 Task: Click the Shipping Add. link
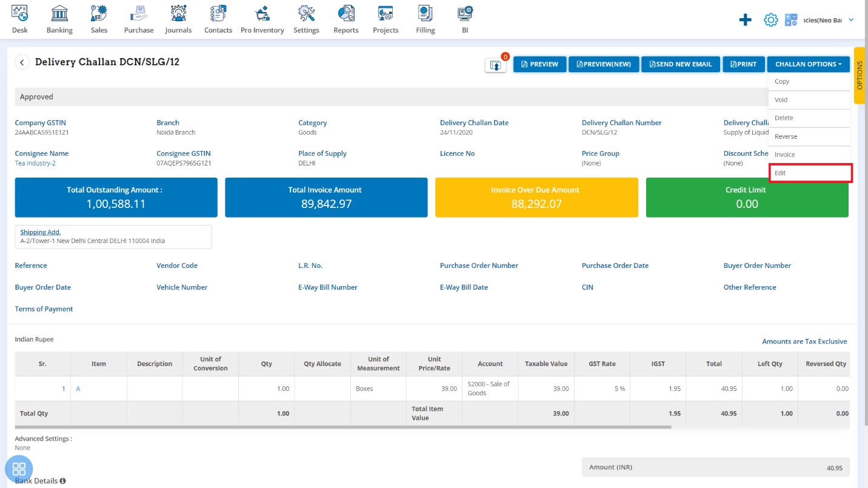point(41,232)
